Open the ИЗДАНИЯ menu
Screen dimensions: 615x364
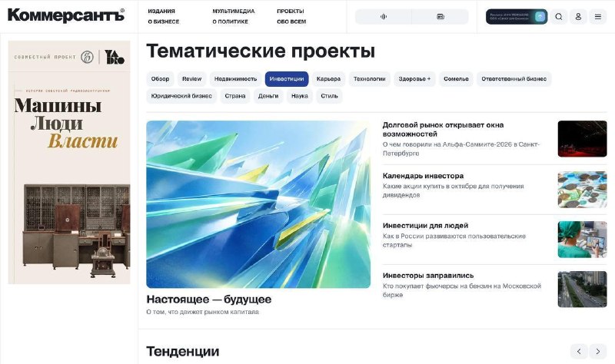[x=161, y=12]
